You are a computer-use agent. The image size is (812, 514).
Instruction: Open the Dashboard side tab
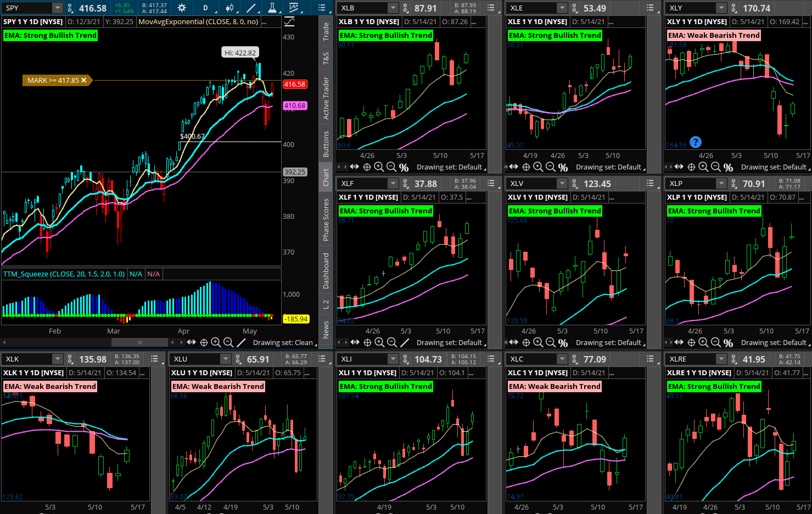coord(326,271)
